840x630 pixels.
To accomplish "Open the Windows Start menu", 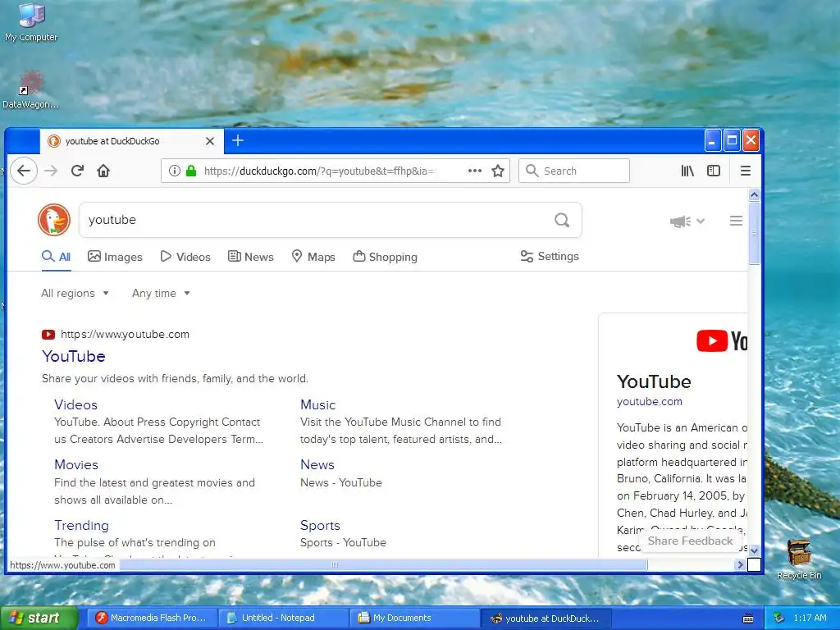I will coord(39,618).
